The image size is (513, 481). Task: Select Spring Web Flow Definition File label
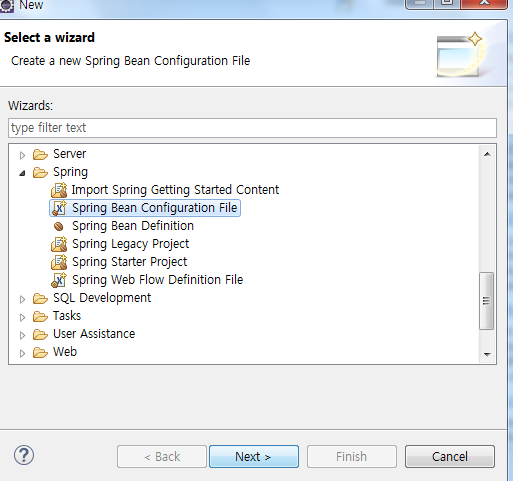tap(158, 280)
